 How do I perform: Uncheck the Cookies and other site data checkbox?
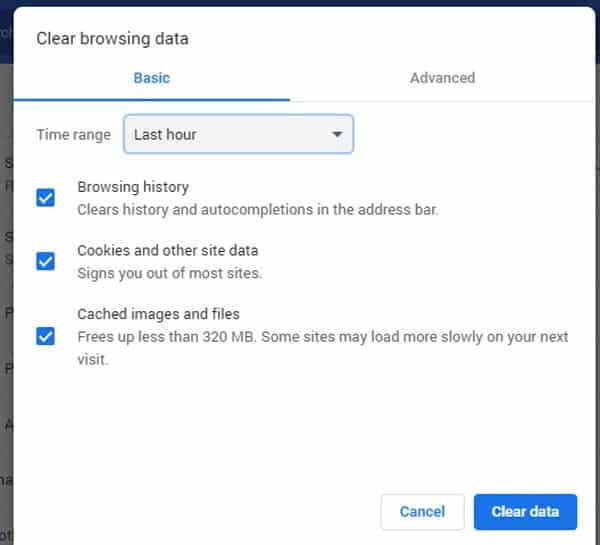46,261
